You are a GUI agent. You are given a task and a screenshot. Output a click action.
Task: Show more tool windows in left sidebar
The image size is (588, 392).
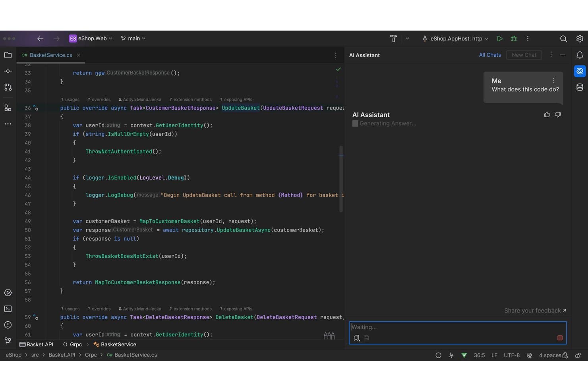8,124
